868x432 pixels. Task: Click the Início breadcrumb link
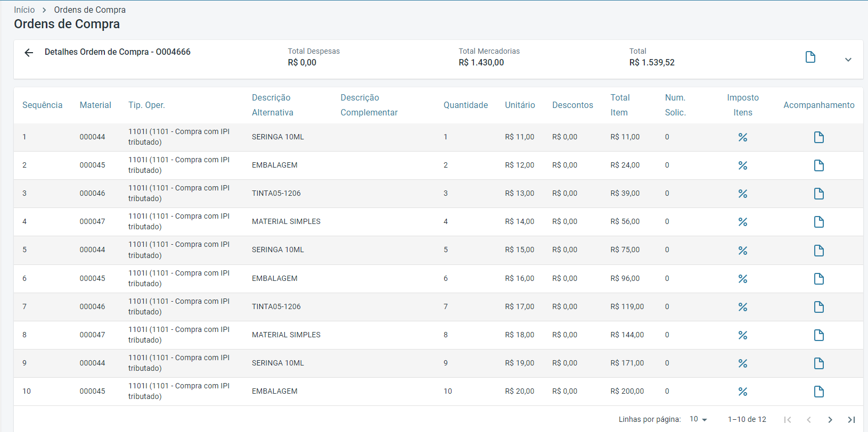pyautogui.click(x=24, y=10)
